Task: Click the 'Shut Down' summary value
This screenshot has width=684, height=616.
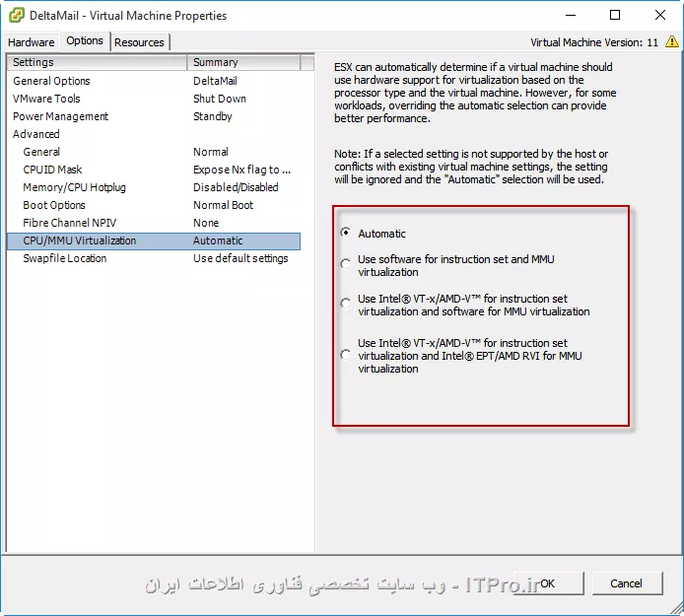Action: pyautogui.click(x=220, y=99)
